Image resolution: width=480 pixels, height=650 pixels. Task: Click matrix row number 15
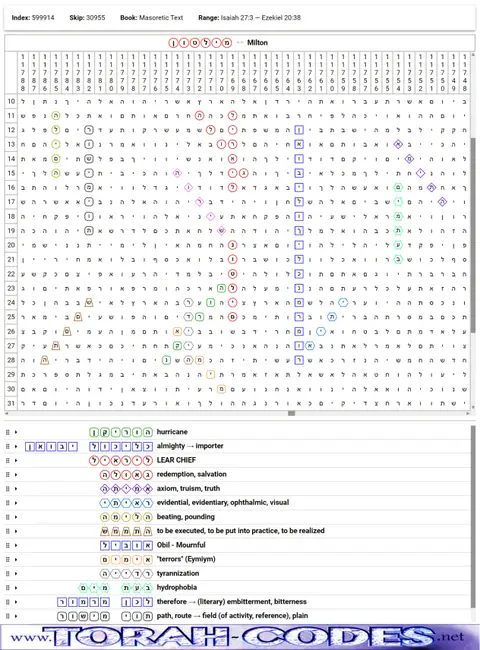pyautogui.click(x=11, y=173)
